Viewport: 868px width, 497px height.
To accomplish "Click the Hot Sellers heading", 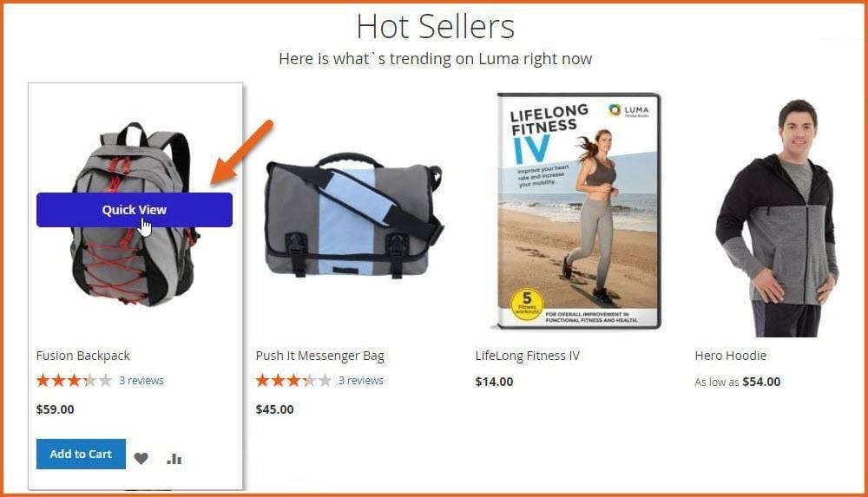I will click(x=436, y=26).
